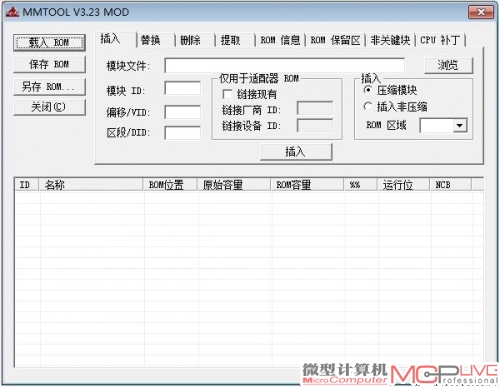This screenshot has height=387, width=500.
Task: Click the NCB column header
Action: [x=451, y=185]
